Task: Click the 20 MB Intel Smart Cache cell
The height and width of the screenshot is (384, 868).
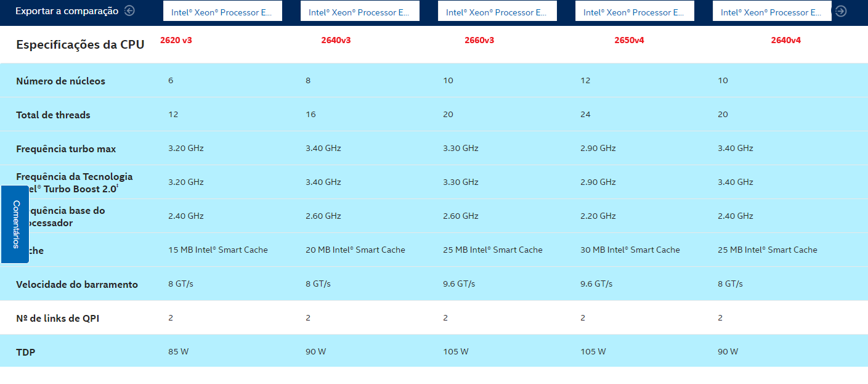Action: (x=355, y=250)
